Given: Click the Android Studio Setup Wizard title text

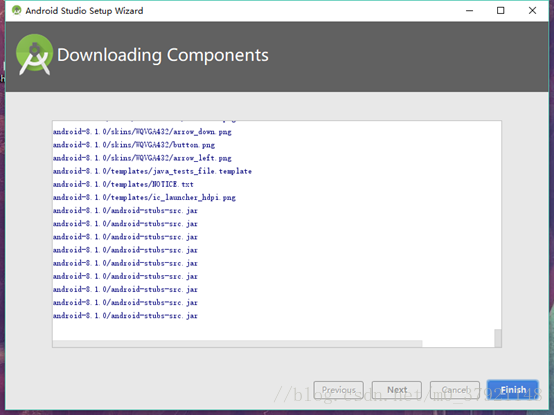Looking at the screenshot, I should 84,11.
